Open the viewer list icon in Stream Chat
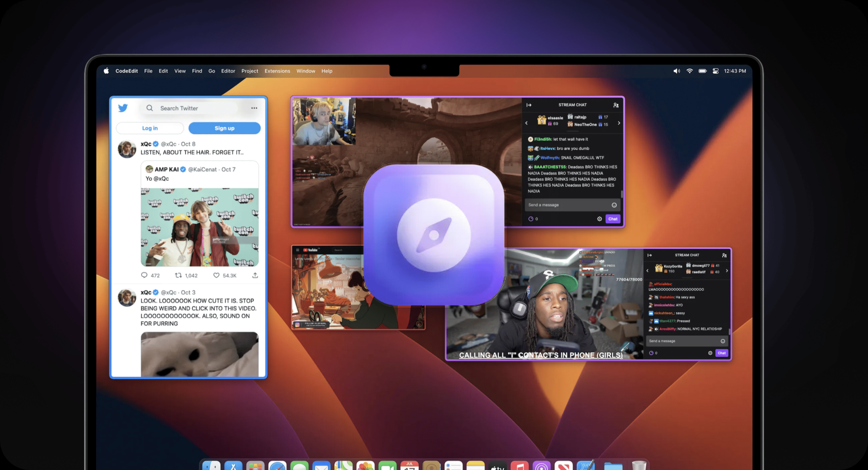Viewport: 868px width, 470px height. click(616, 105)
